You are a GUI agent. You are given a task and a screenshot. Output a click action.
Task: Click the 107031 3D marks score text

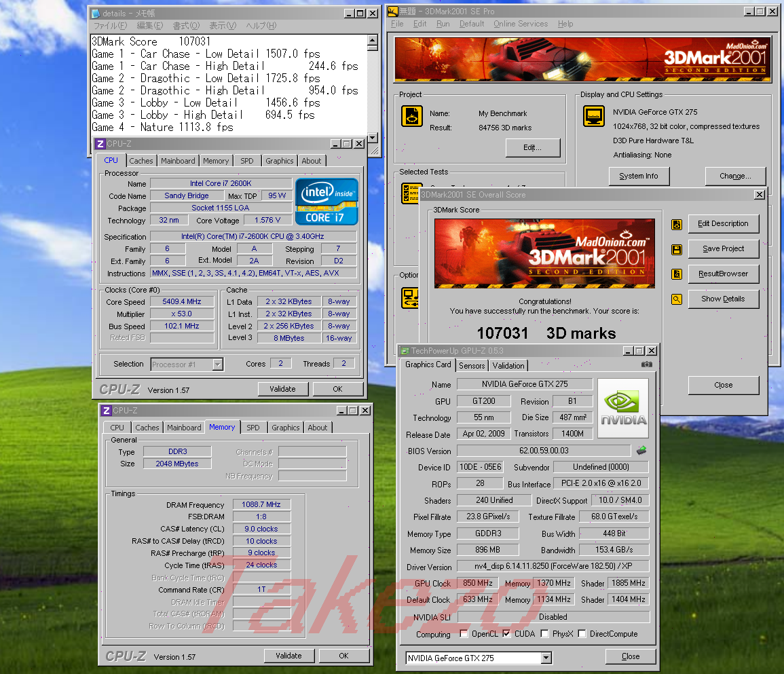(546, 333)
